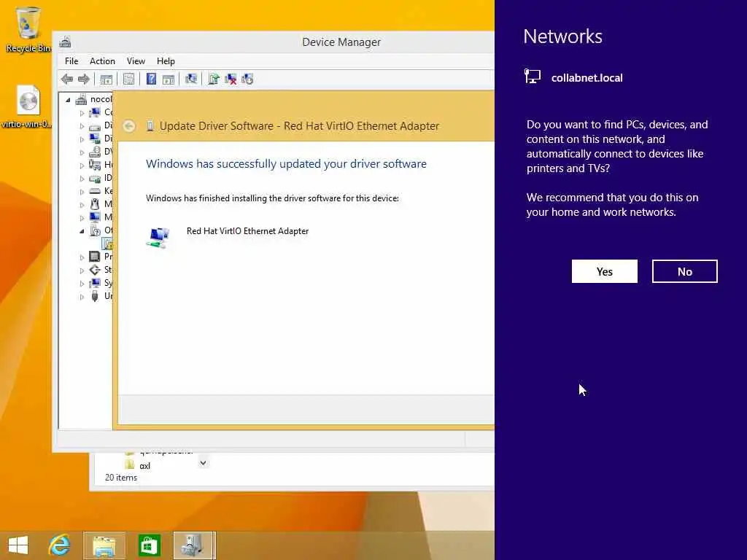The image size is (747, 560).
Task: Click the scroll-down chevron in File Explorer pane
Action: point(203,462)
